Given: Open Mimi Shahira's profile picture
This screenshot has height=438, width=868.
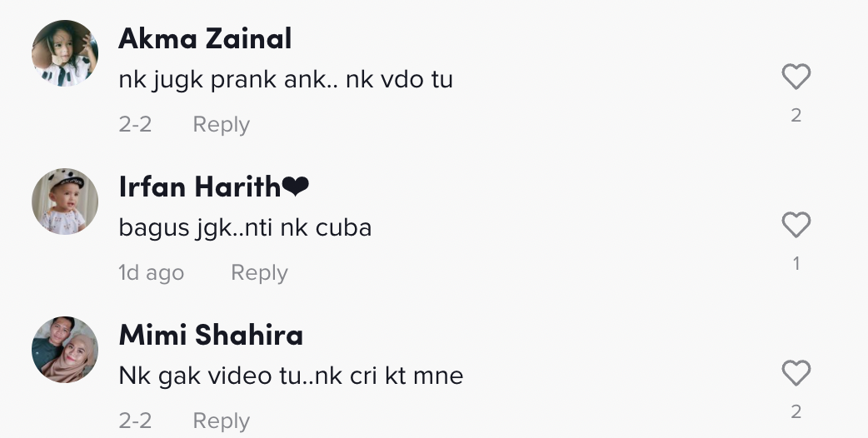Looking at the screenshot, I should pyautogui.click(x=65, y=350).
